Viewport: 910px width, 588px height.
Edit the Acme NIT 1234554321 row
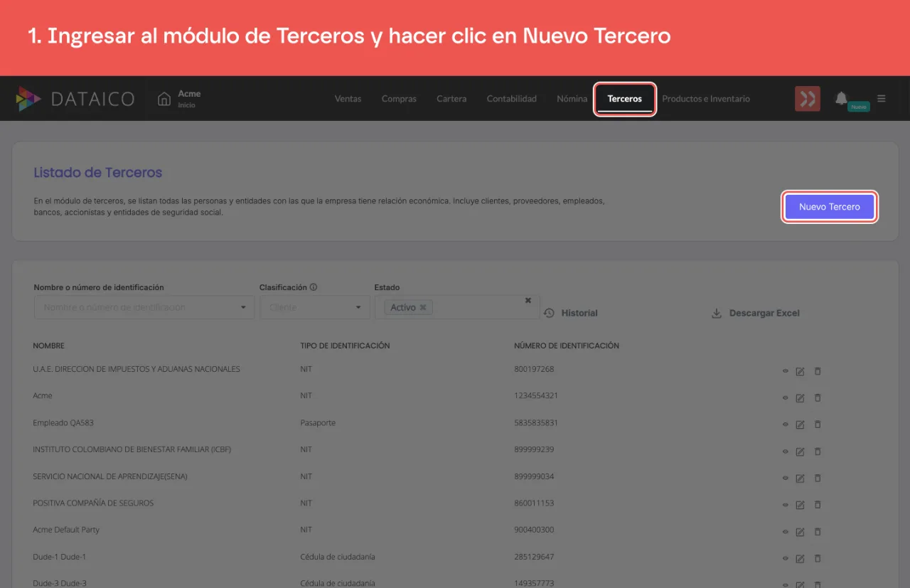(800, 397)
